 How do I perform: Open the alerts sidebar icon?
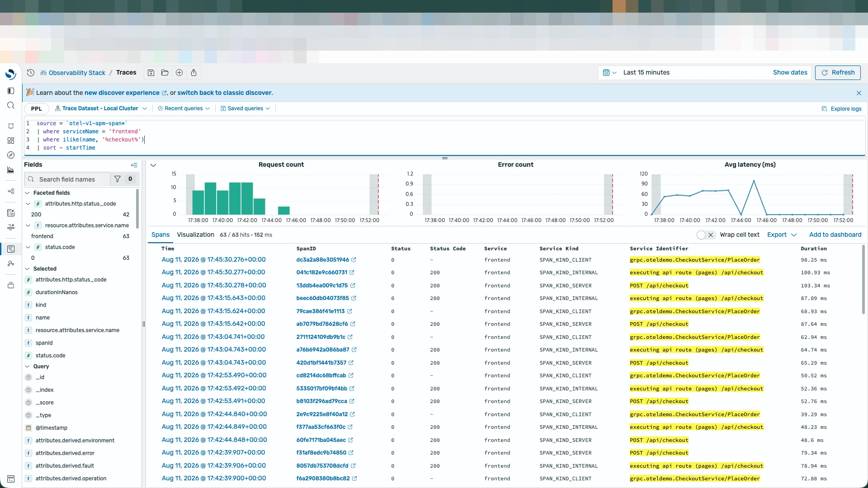coord(11,126)
